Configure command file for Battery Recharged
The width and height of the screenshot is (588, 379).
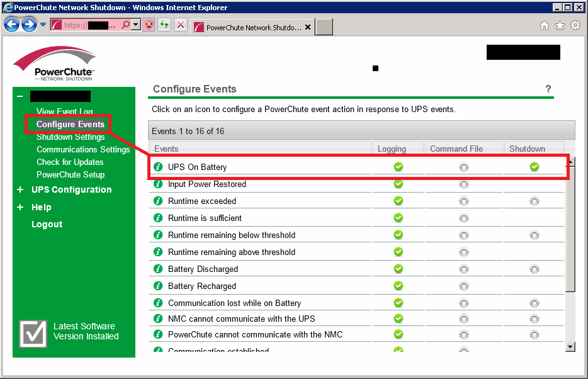click(x=464, y=286)
